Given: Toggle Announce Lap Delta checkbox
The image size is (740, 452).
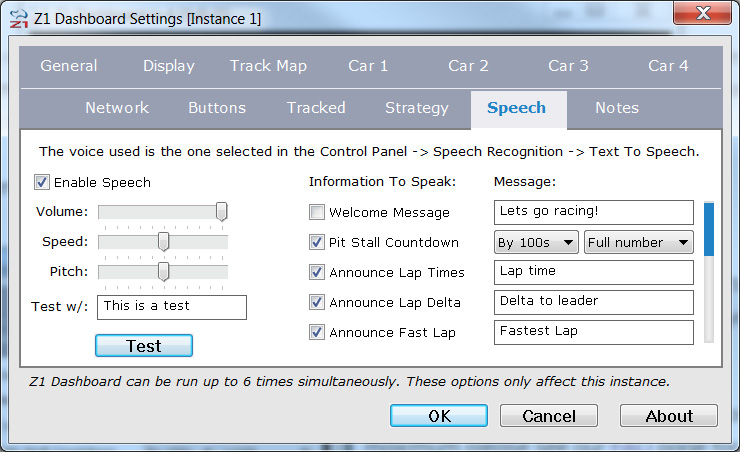Looking at the screenshot, I should click(317, 302).
